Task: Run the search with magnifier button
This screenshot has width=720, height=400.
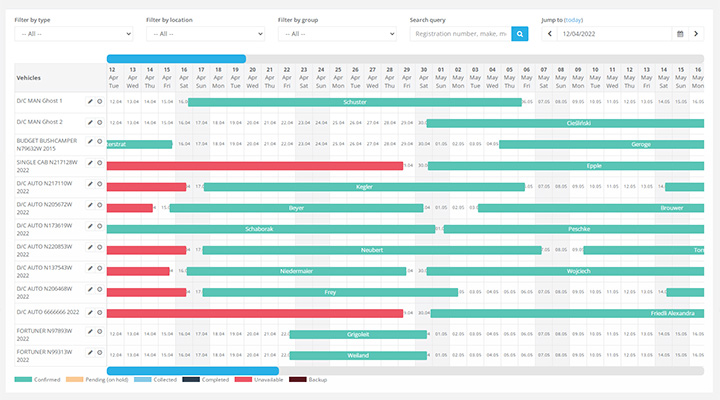Action: click(x=520, y=34)
